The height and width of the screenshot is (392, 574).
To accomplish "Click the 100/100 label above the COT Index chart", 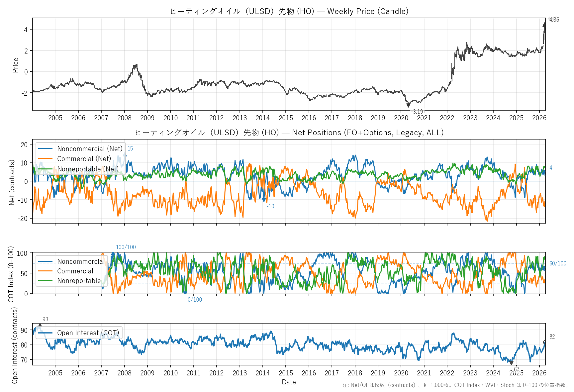I will 126,247.
